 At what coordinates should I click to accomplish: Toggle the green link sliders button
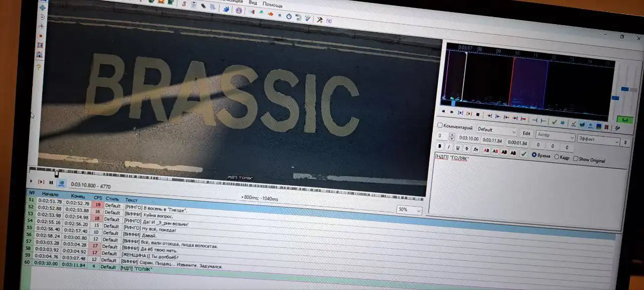pyautogui.click(x=624, y=120)
